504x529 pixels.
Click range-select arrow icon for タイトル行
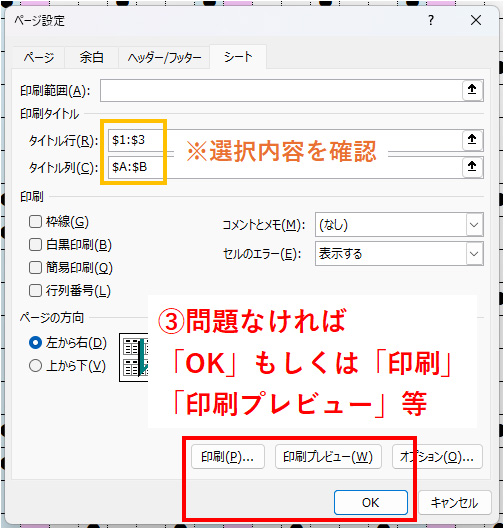pos(472,139)
